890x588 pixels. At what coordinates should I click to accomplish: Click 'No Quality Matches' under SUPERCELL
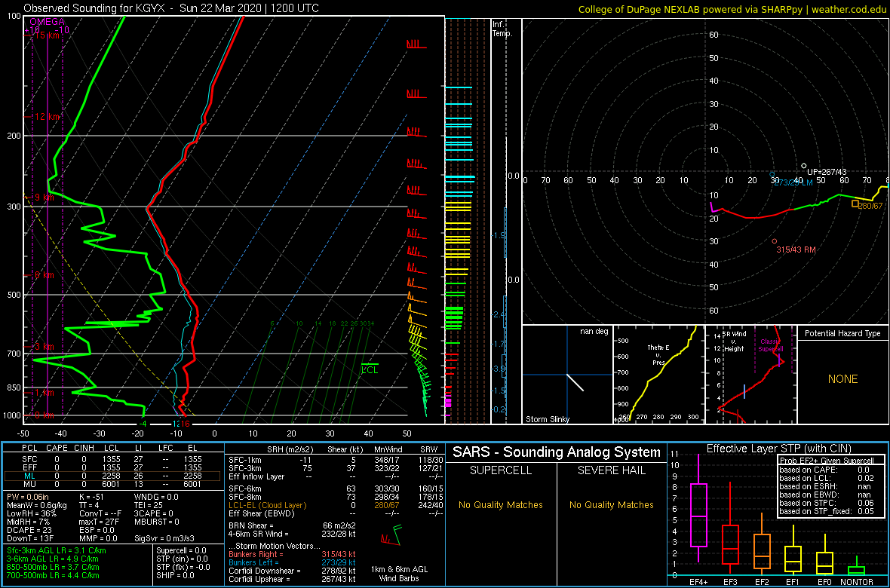coord(501,504)
